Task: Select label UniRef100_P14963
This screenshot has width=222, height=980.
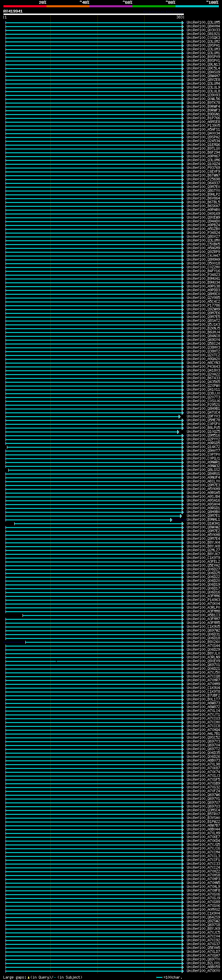Action: point(203,600)
